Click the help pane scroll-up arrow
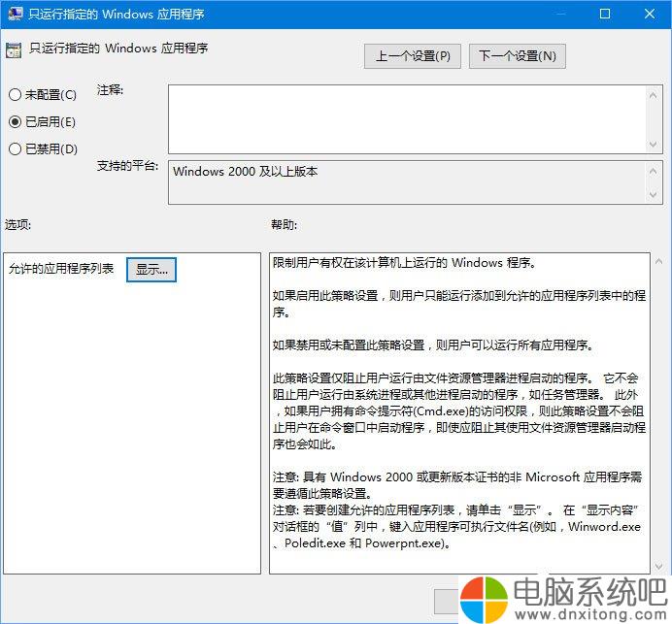 pyautogui.click(x=658, y=261)
